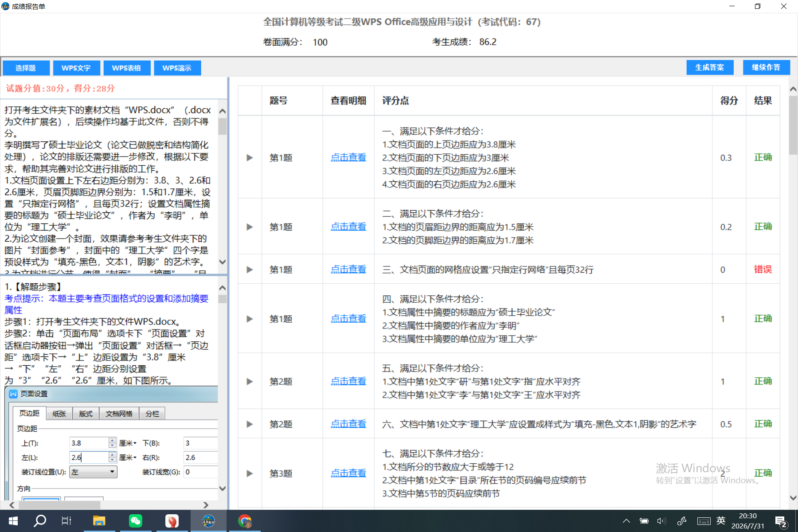Open the 选择题 section tab
This screenshot has width=798, height=532.
[26, 68]
